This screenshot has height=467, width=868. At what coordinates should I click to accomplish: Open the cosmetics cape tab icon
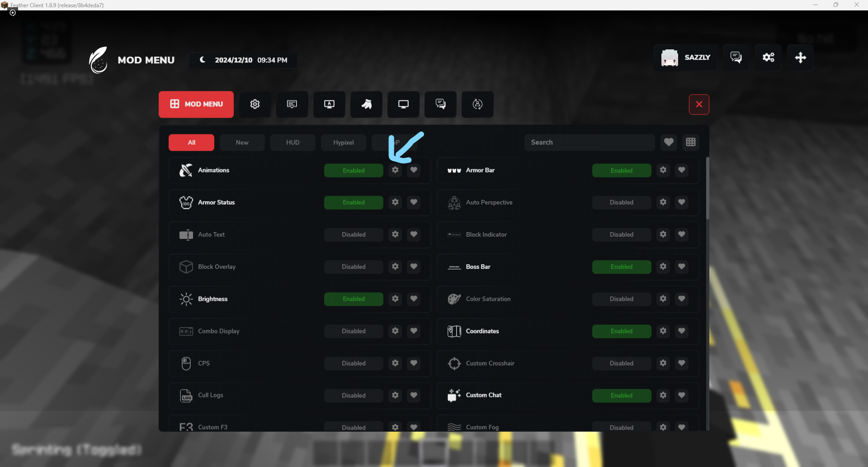[366, 104]
